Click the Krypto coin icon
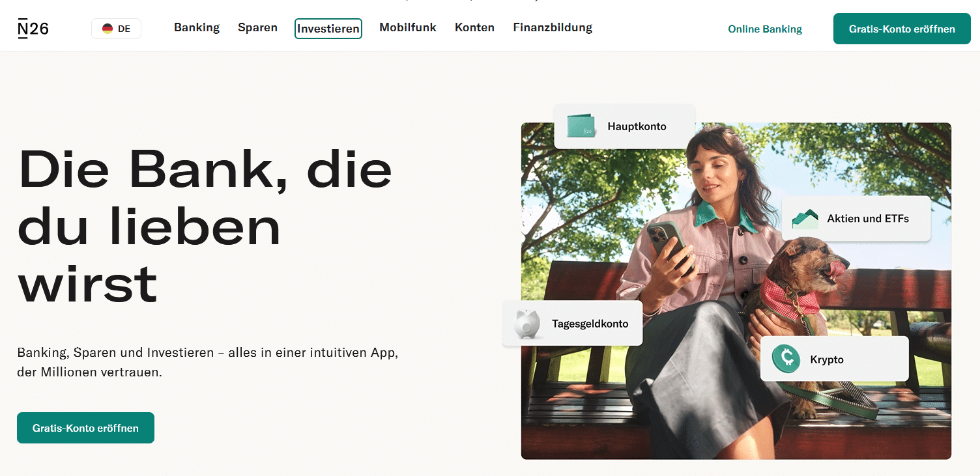This screenshot has height=476, width=980. (786, 359)
